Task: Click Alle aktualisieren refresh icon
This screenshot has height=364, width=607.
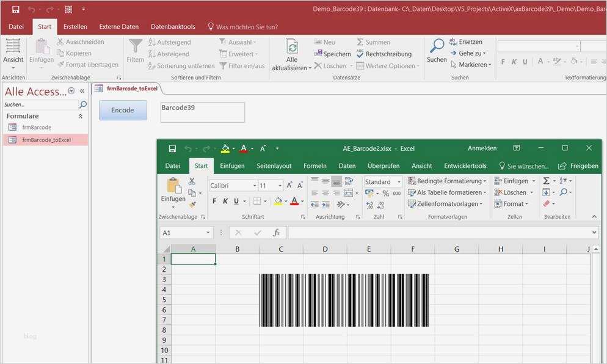Action: click(x=292, y=46)
